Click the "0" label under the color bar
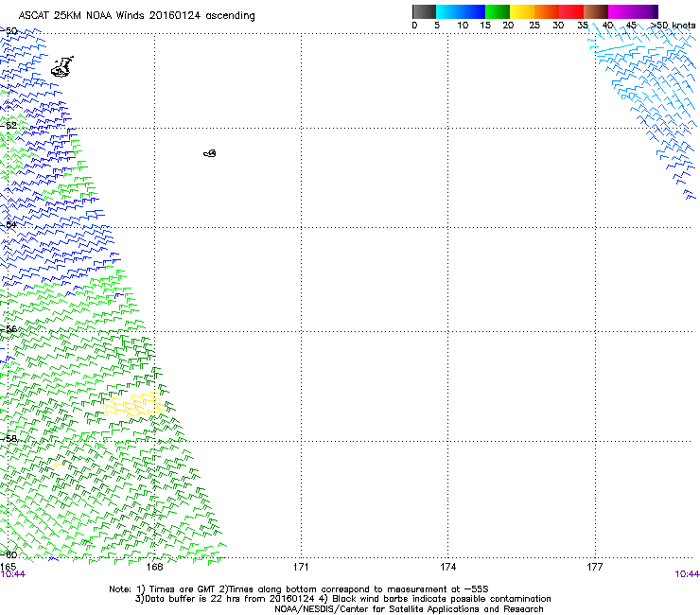Screen dimensions: 700x615 (414, 25)
